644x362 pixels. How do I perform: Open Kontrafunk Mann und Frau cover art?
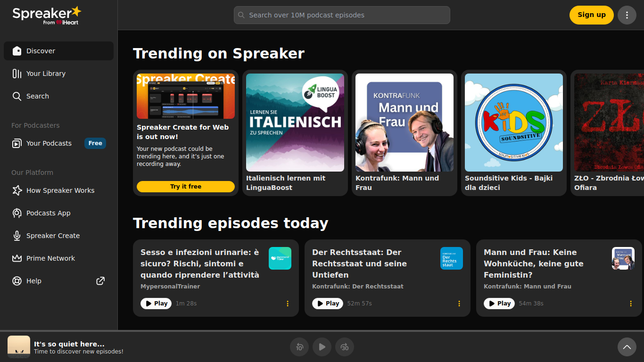pyautogui.click(x=405, y=123)
